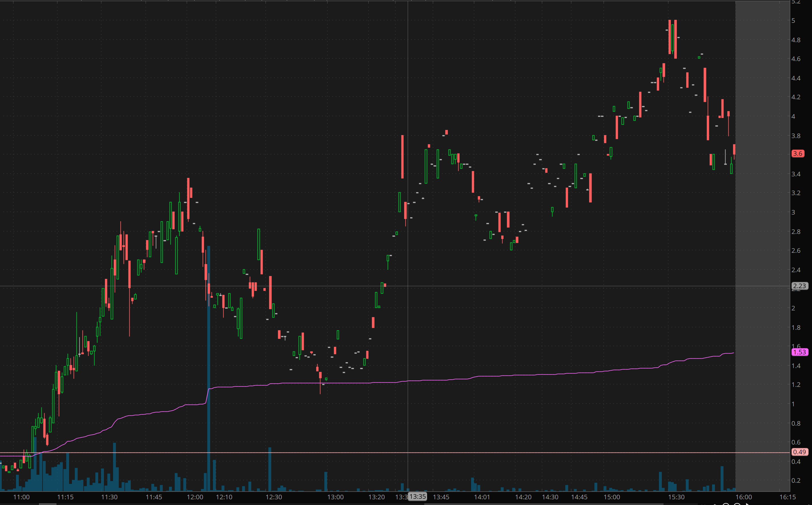Viewport: 812px width, 505px height.
Task: Click the pink 0.49 price level label
Action: 799,452
